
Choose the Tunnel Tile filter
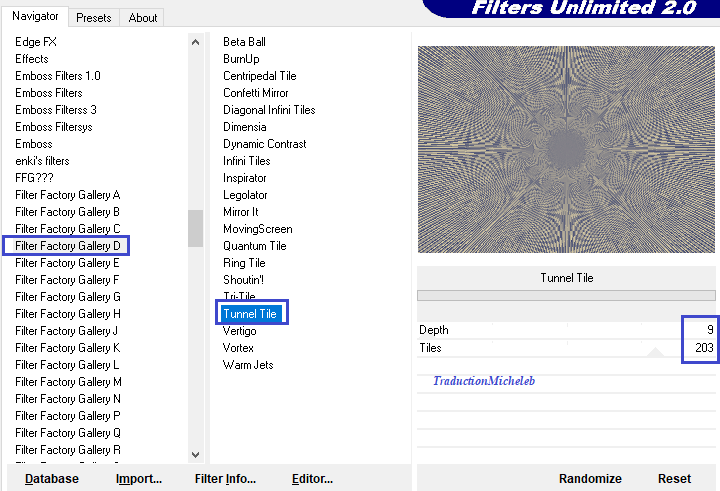[x=250, y=314]
